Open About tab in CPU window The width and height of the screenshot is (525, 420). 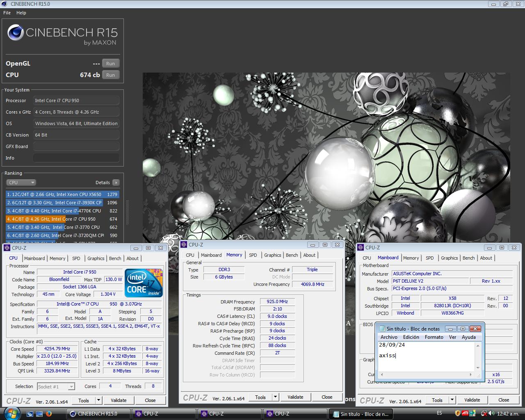point(132,258)
